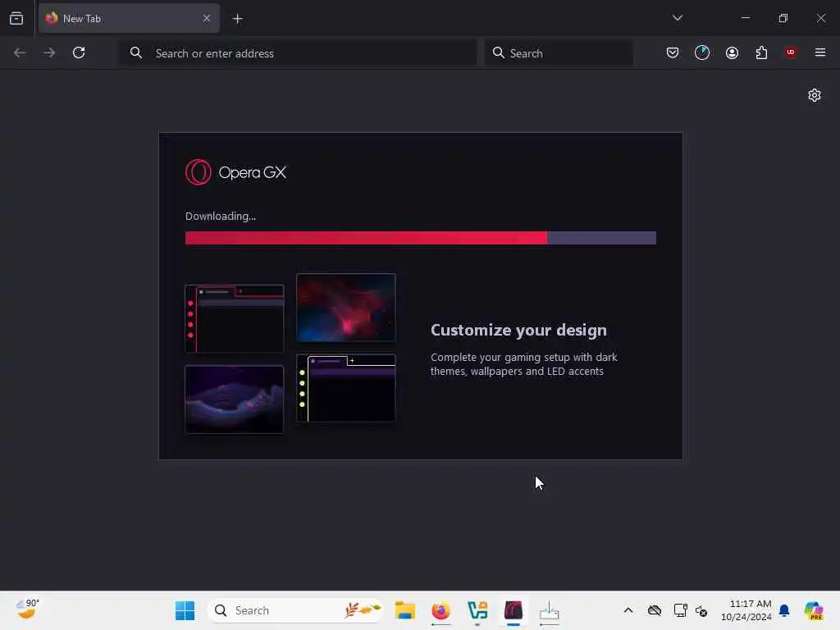Switch to Firefox in the taskbar

tap(441, 610)
